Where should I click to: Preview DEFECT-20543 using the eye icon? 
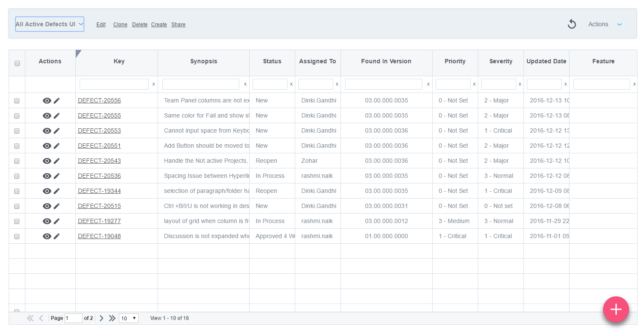(47, 161)
